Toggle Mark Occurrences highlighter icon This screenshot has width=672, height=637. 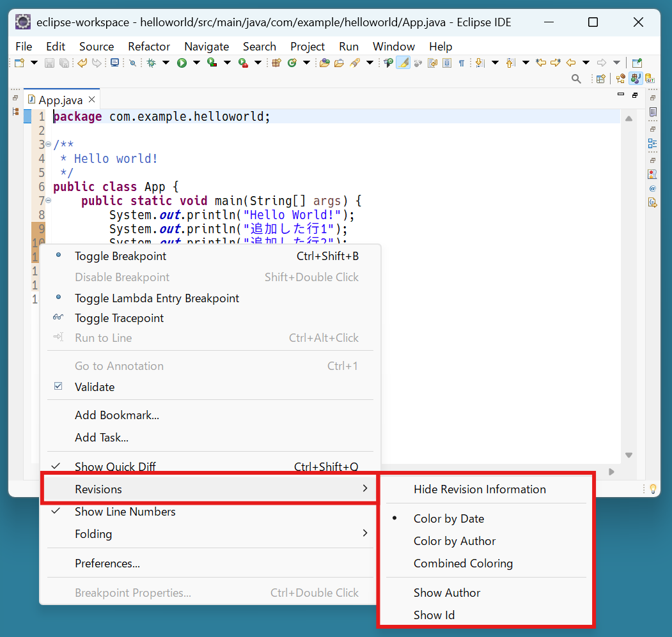click(x=403, y=63)
